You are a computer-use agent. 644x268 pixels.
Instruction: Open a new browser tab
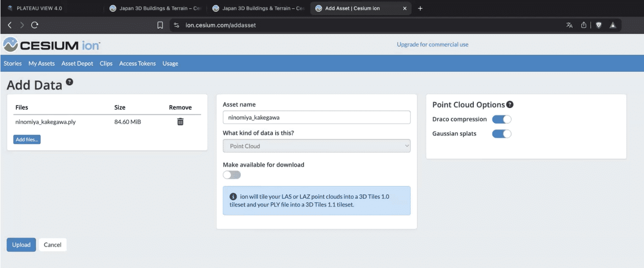(x=420, y=8)
